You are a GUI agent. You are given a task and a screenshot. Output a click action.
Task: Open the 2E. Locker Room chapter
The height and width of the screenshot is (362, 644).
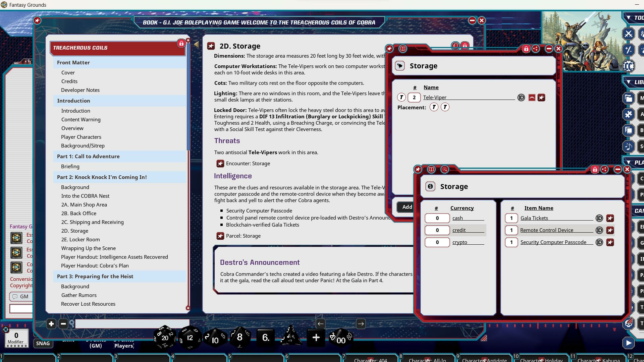coord(80,239)
